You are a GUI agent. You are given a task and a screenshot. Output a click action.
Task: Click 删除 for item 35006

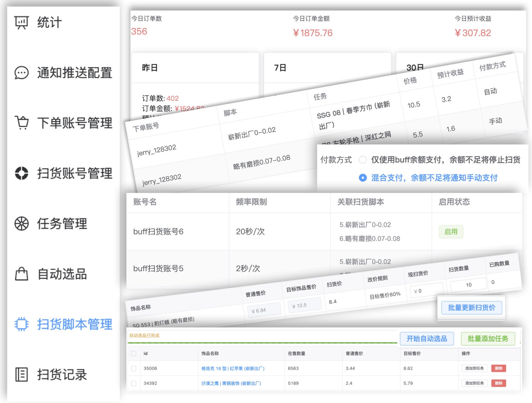(499, 368)
